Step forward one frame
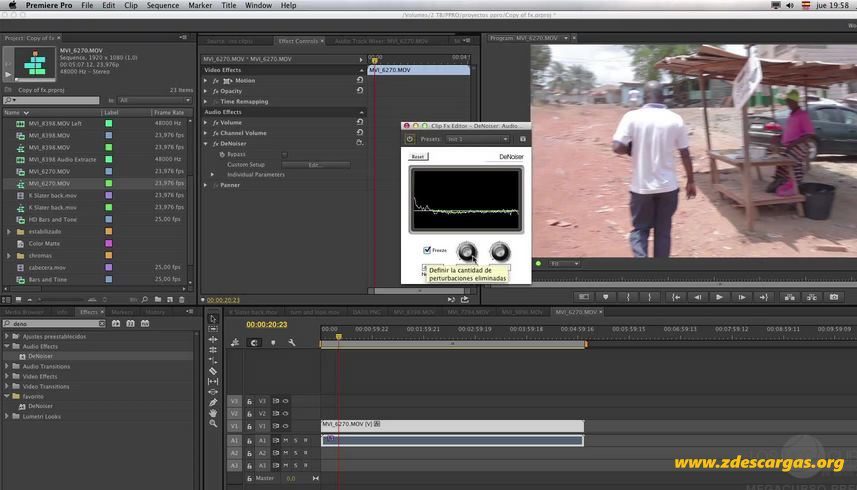Image resolution: width=857 pixels, height=490 pixels. coord(741,297)
